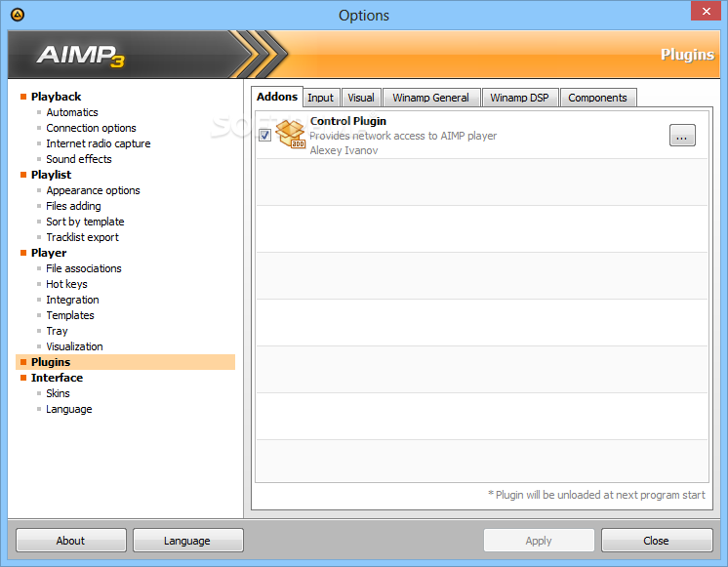Viewport: 728px width, 567px height.
Task: Select Interface section in tree
Action: 58,378
